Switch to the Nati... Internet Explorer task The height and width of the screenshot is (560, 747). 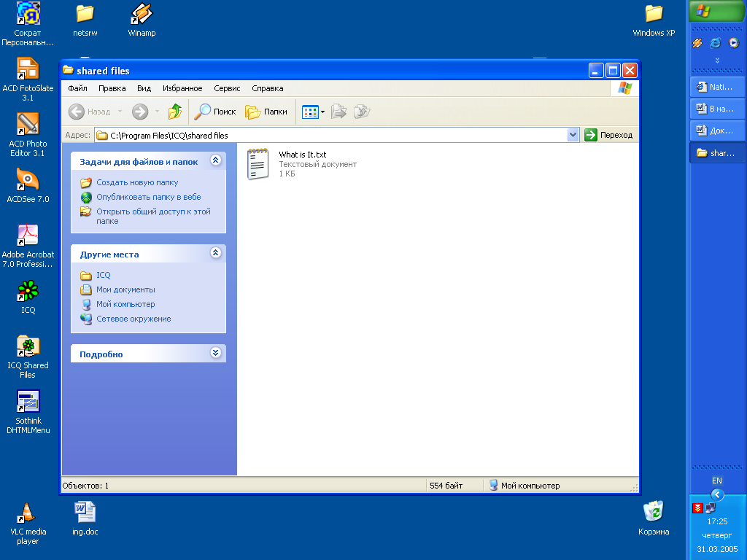tap(718, 87)
